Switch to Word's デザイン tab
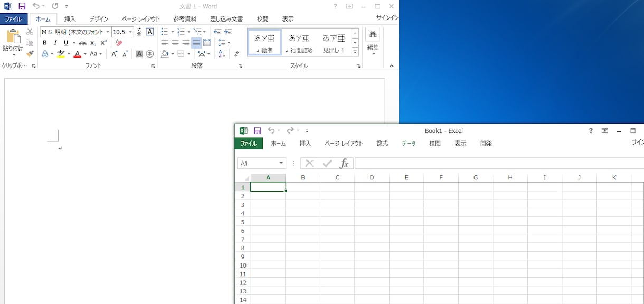Screen dimensions: 644x304 [x=99, y=19]
